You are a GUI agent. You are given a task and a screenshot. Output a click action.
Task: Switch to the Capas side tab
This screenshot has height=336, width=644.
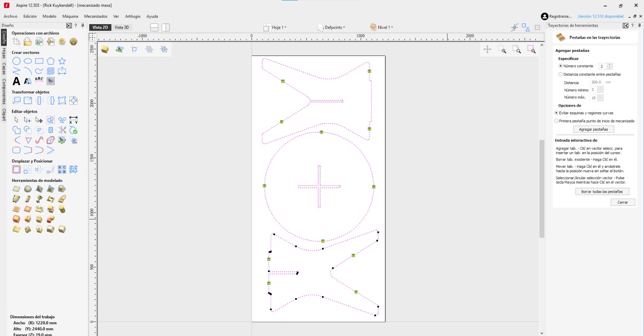(4, 68)
